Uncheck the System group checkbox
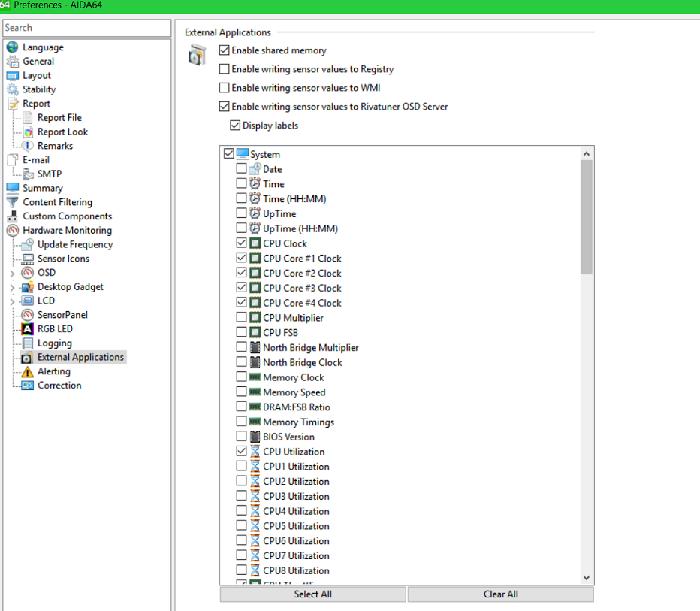 pos(229,153)
